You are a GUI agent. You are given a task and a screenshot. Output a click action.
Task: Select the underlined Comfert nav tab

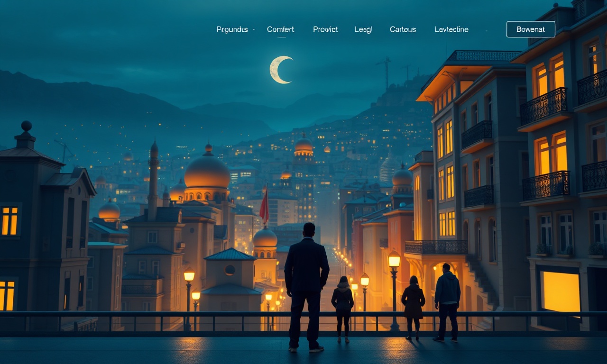(280, 29)
